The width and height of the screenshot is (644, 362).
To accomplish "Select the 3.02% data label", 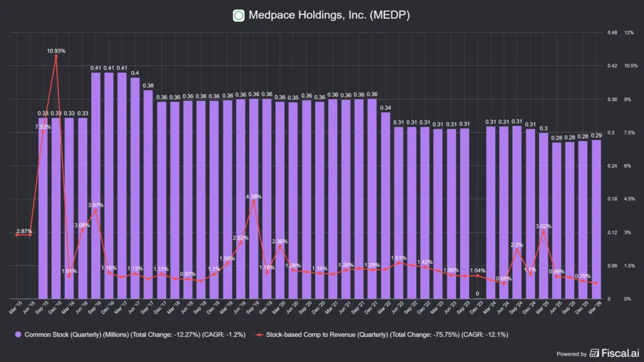I will [543, 226].
